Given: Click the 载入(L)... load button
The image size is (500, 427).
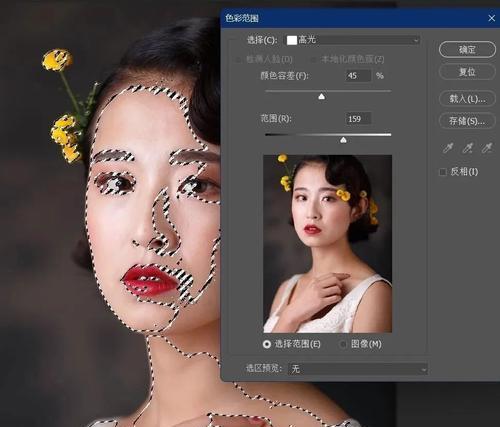Looking at the screenshot, I should (x=467, y=99).
